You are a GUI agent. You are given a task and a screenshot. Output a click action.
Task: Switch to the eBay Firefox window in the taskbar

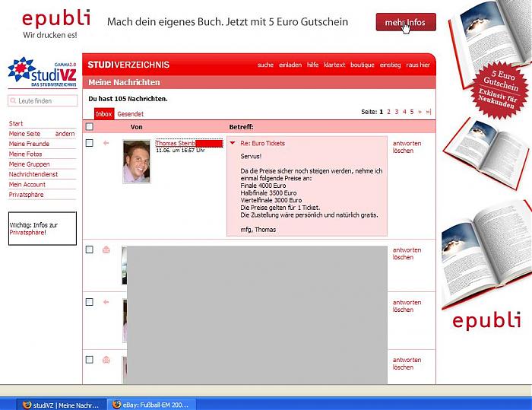coord(151,404)
